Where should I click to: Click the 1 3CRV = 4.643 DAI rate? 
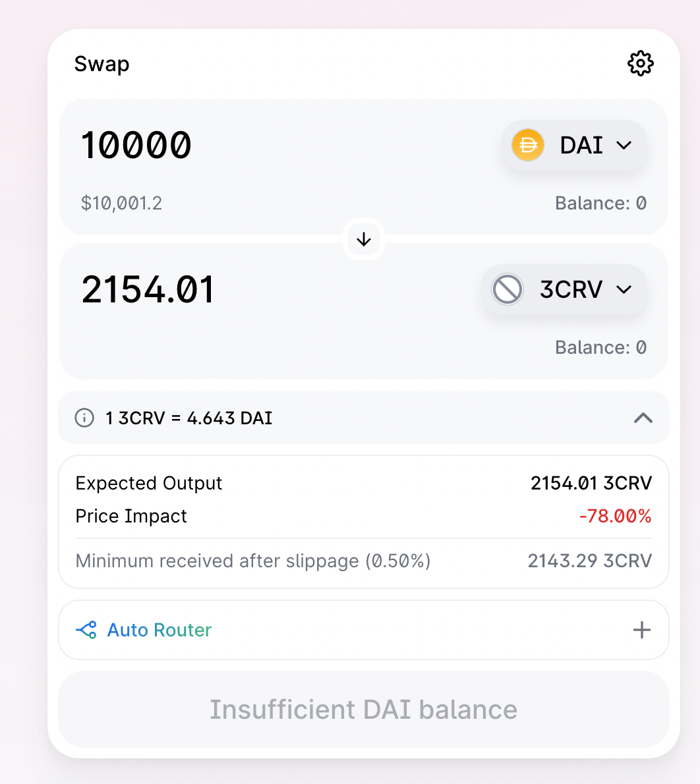189,418
